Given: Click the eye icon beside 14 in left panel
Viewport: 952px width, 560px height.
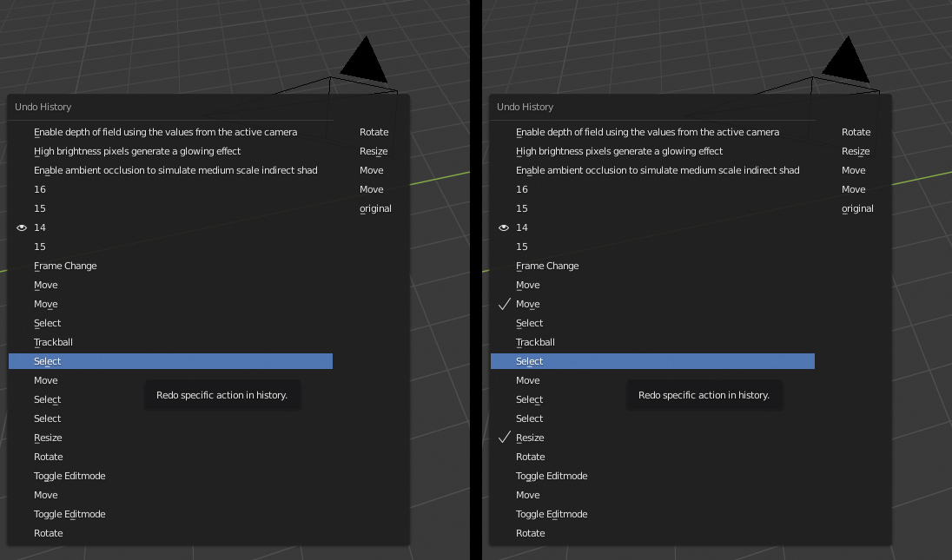Looking at the screenshot, I should pos(21,227).
